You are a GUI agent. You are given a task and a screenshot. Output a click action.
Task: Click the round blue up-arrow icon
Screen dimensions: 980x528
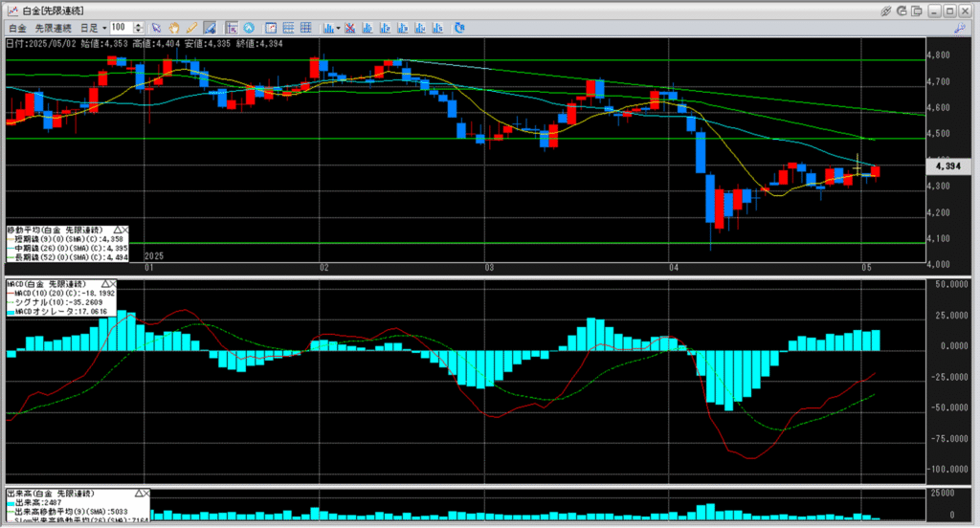tap(249, 28)
